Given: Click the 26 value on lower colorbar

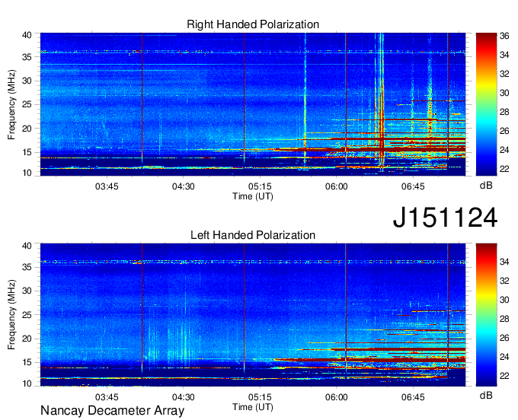Looking at the screenshot, I should click(x=504, y=338).
